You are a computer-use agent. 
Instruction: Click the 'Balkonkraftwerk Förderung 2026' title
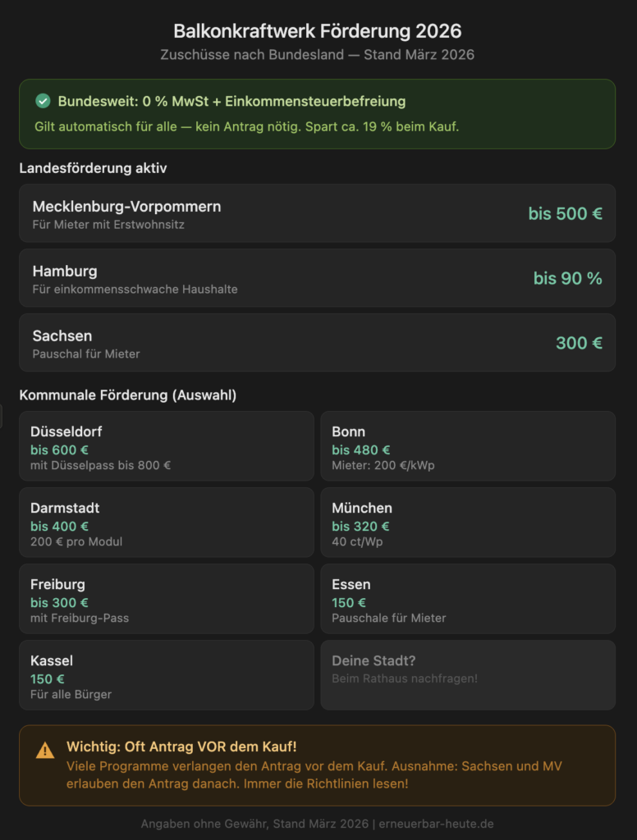pyautogui.click(x=318, y=31)
